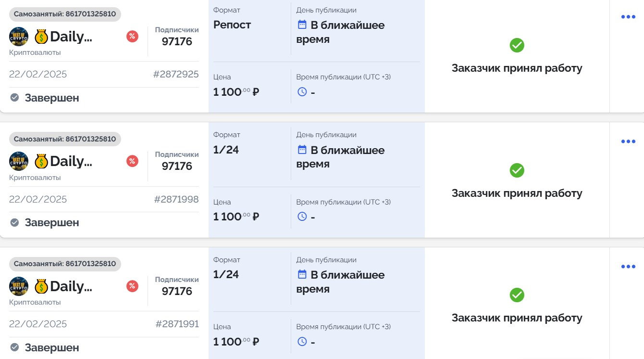Click Best of Crypto avatar in first order
This screenshot has height=359, width=644.
(19, 37)
